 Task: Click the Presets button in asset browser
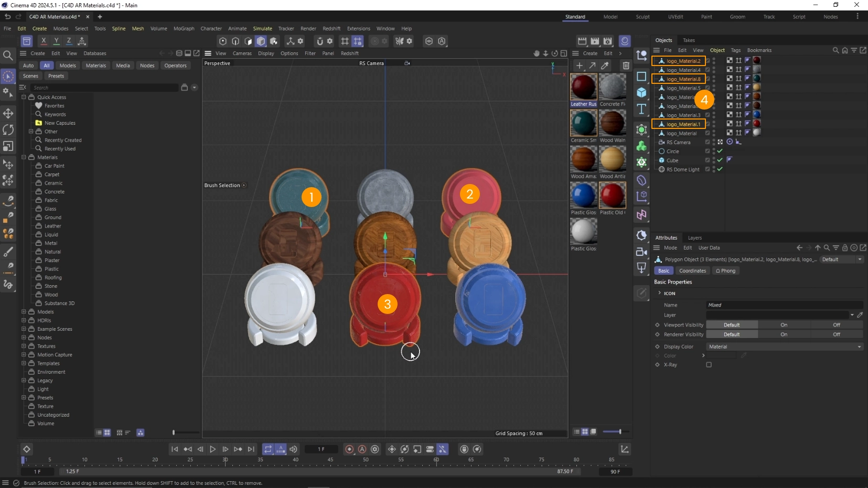point(56,76)
